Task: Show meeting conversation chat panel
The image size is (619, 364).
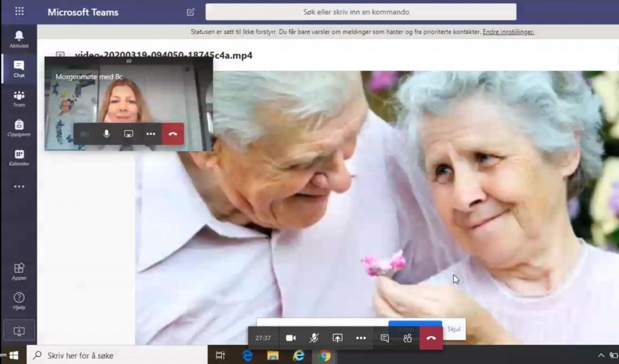Action: 384,338
